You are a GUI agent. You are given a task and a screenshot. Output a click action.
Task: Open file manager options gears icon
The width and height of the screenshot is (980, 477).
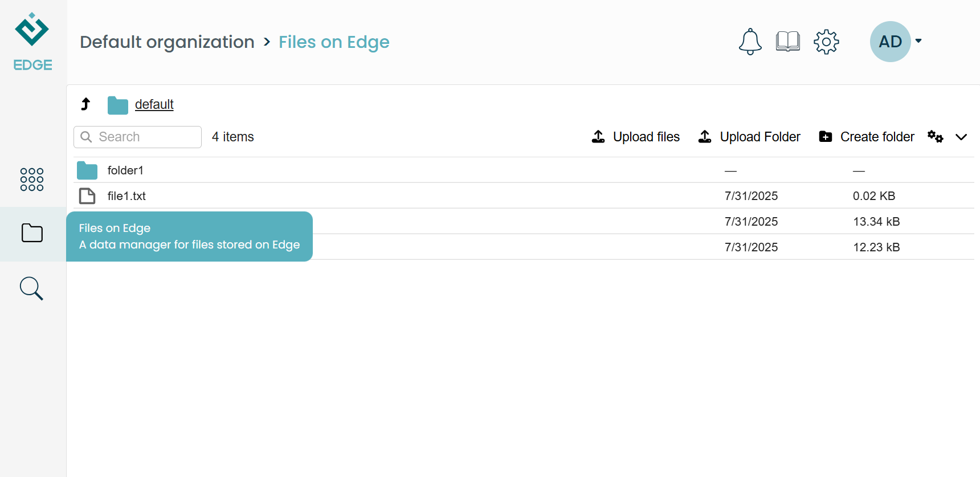[936, 137]
